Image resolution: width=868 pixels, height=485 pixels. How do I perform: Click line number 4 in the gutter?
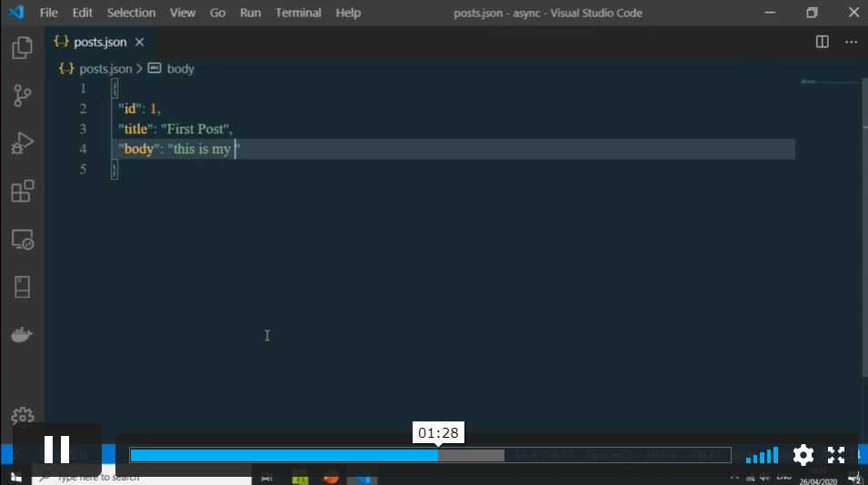[83, 149]
